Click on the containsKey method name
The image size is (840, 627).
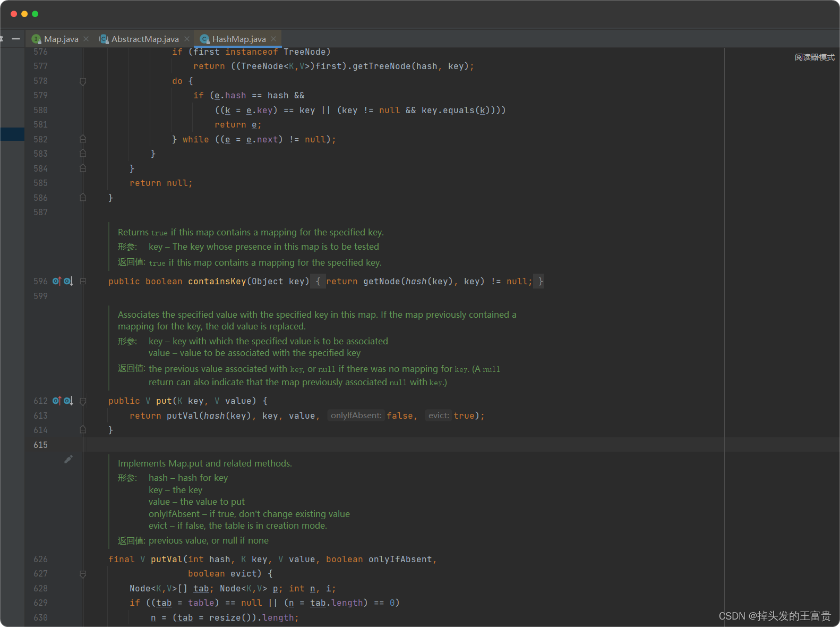point(217,281)
